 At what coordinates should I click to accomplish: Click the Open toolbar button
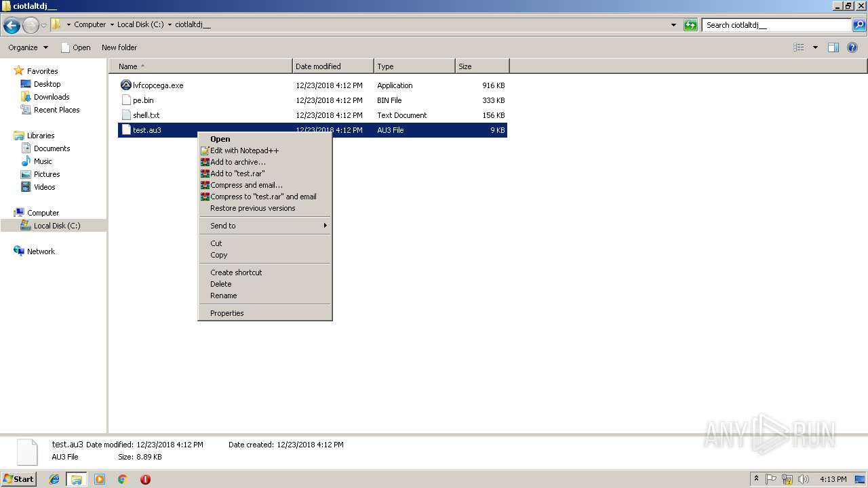[x=75, y=47]
